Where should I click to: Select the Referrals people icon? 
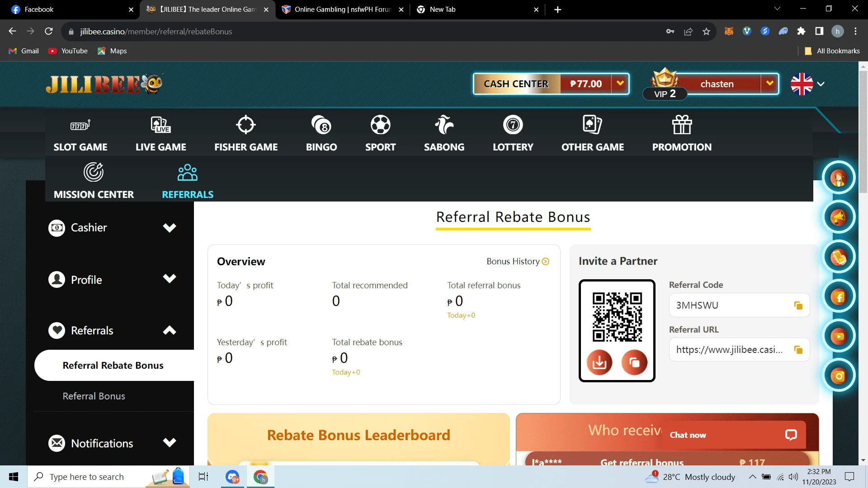tap(188, 173)
